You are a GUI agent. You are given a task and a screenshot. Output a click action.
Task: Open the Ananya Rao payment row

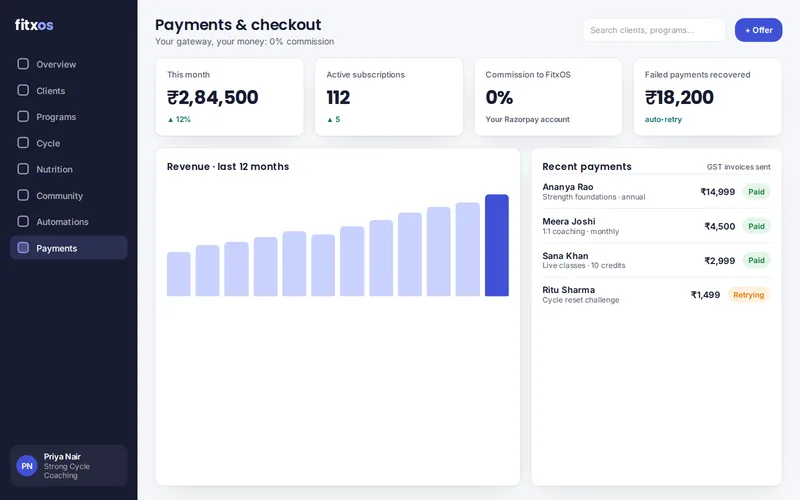pyautogui.click(x=657, y=192)
